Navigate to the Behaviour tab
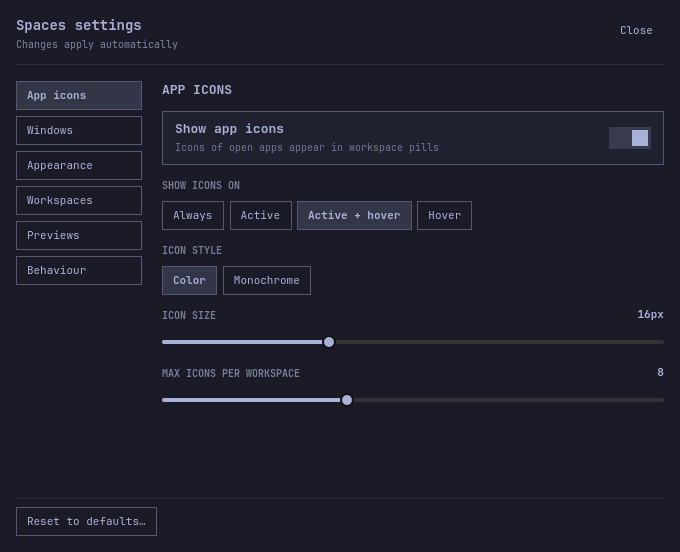Viewport: 680px width, 552px height. 79,271
